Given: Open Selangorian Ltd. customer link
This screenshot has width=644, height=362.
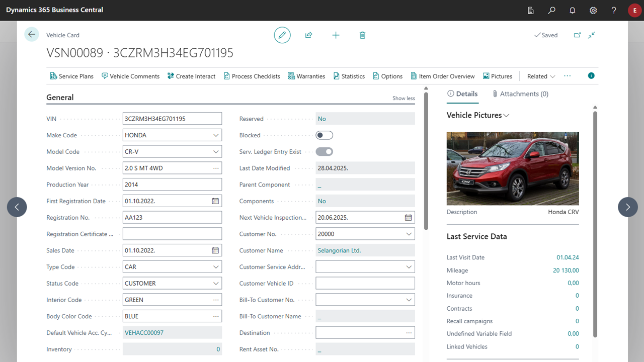Looking at the screenshot, I should coord(339,250).
